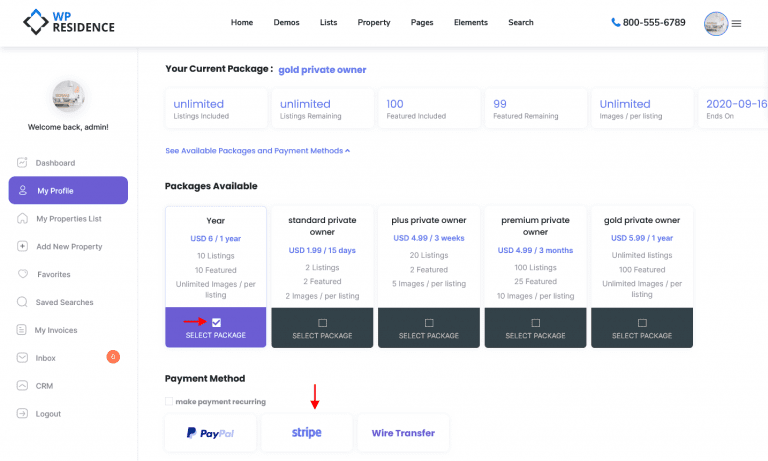This screenshot has height=461, width=768.
Task: Choose the Stripe payment option
Action: coord(307,433)
